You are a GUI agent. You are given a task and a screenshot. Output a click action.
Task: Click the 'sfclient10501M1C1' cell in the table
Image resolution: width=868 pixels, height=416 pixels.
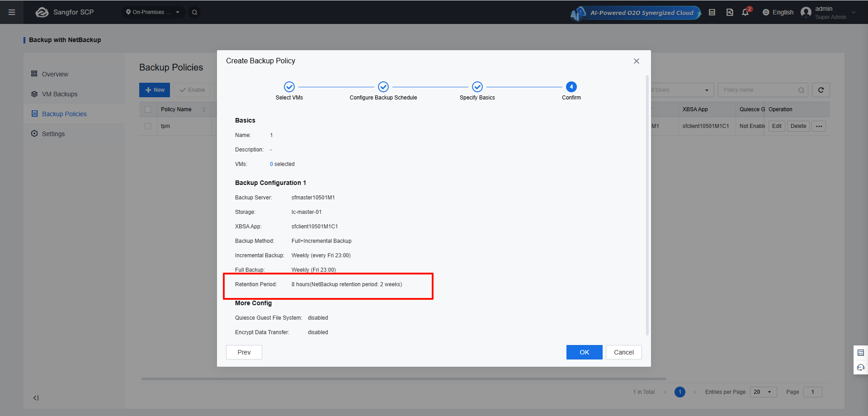click(x=706, y=126)
